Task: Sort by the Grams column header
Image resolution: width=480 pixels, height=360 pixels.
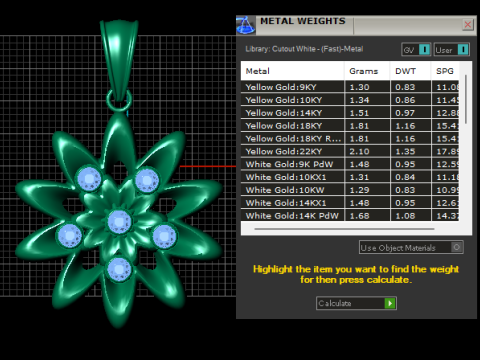Action: coord(367,71)
